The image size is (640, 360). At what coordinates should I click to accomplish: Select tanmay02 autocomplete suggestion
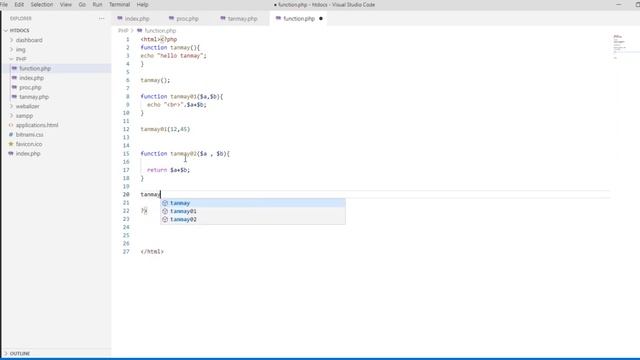click(253, 219)
